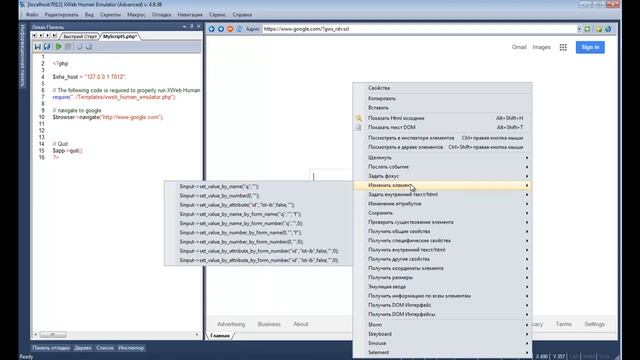Click the green go icon beside address bar
Image resolution: width=640 pixels, height=360 pixels.
coord(587,29)
